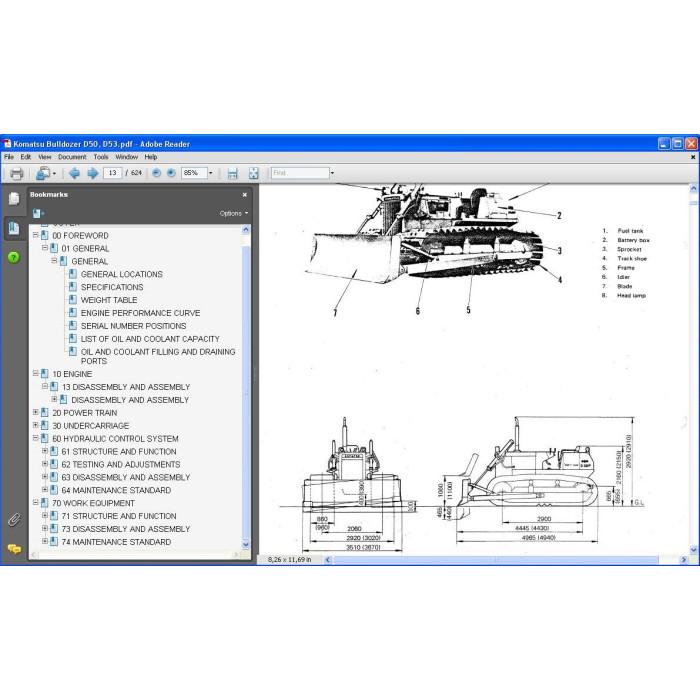This screenshot has width=700, height=700.
Task: Open OIL AND COOLANT FILLING AND DRAINING PORTS
Action: tap(158, 356)
